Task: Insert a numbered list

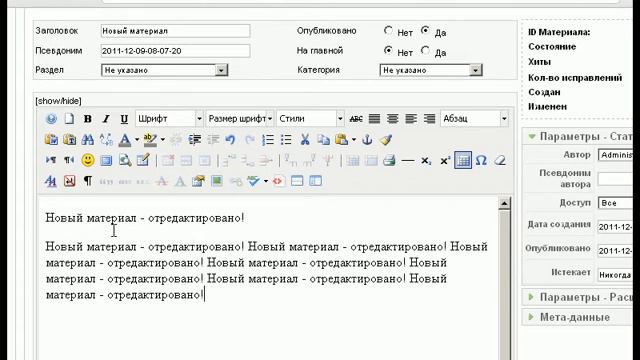Action: coord(268,140)
